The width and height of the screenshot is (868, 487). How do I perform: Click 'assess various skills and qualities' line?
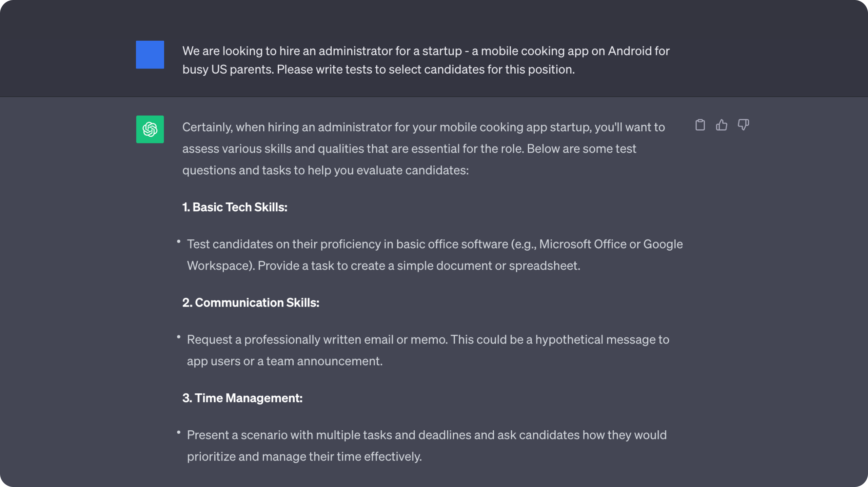pos(409,149)
